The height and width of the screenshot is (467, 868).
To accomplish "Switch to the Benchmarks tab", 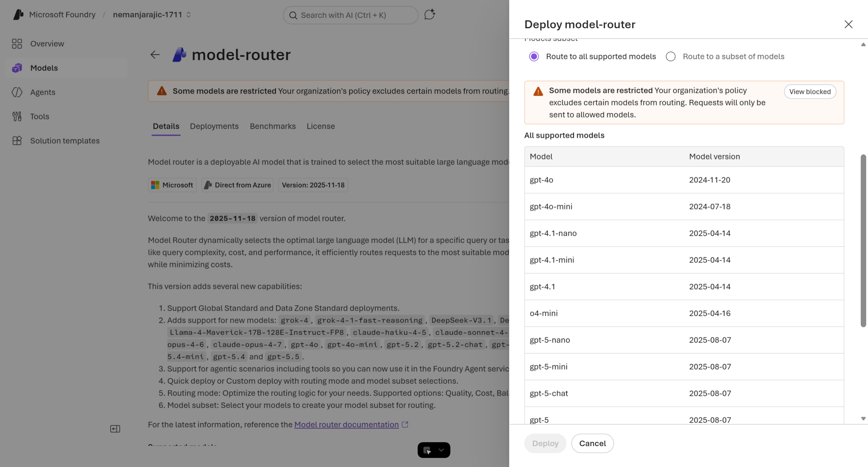I will 273,126.
